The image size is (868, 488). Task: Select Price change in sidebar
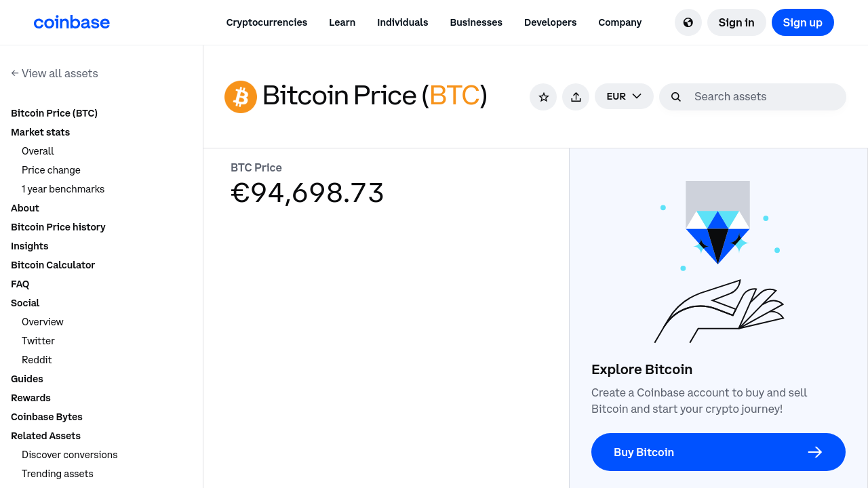pos(51,170)
